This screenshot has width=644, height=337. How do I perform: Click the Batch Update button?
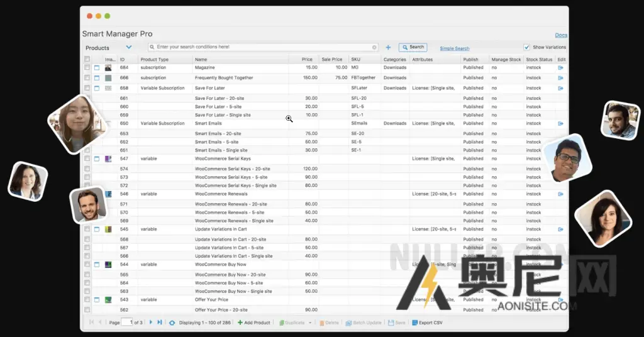[x=364, y=323]
